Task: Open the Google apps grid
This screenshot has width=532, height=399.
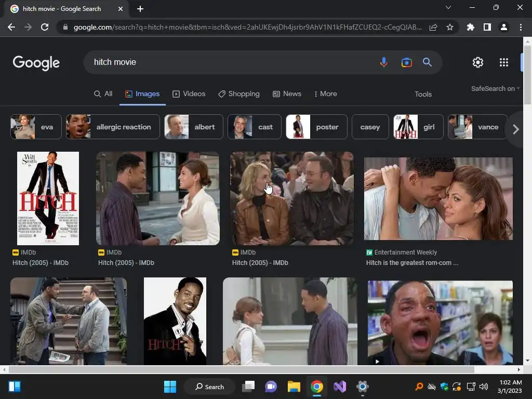Action: (x=504, y=62)
